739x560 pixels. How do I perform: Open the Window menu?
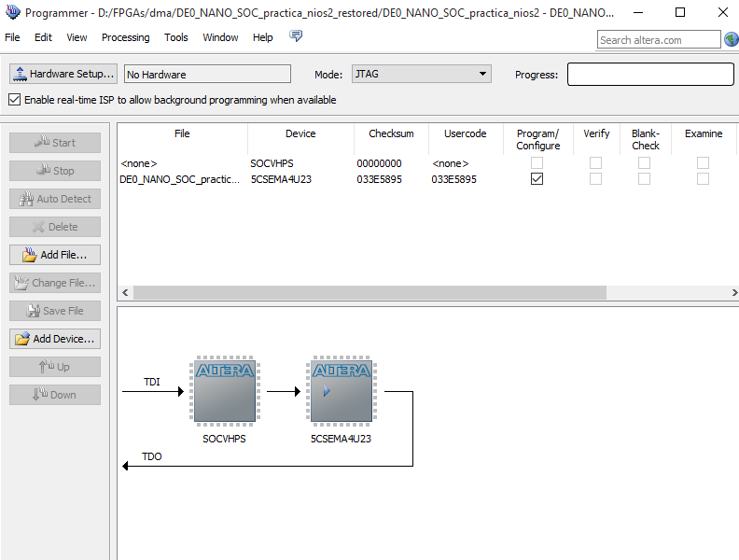click(x=220, y=37)
